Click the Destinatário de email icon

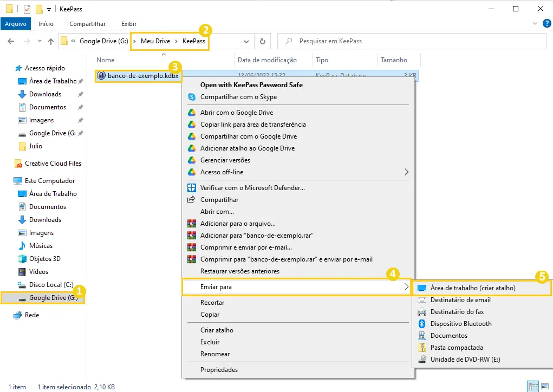tap(422, 300)
